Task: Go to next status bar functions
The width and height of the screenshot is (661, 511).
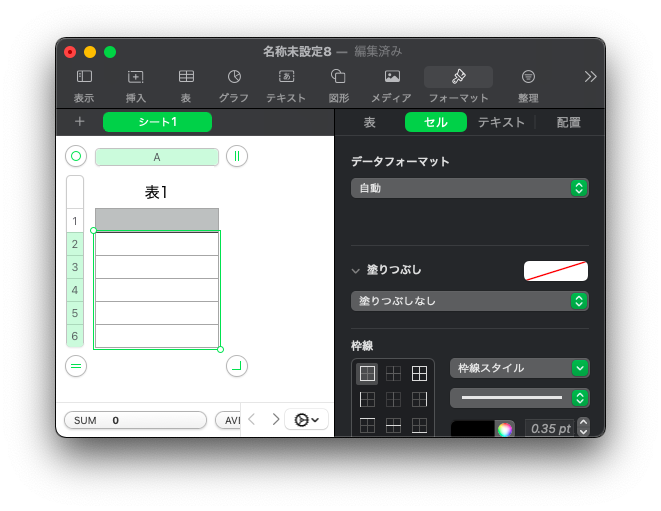Action: (276, 420)
